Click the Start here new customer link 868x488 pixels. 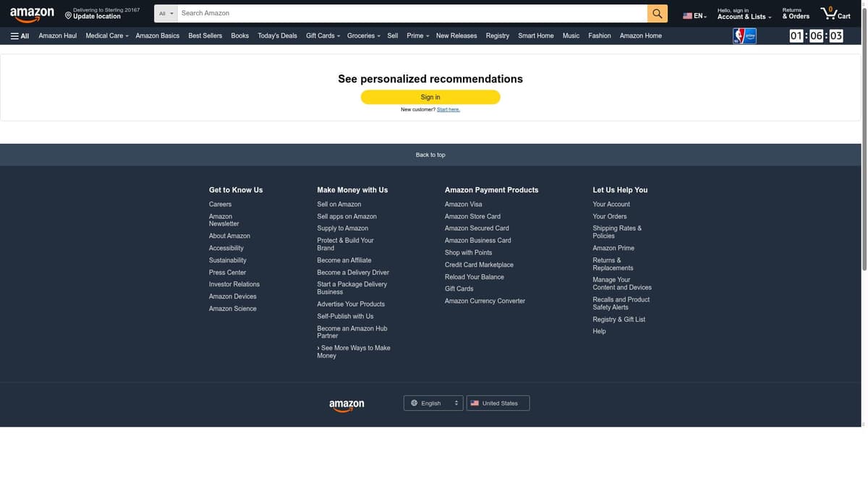pos(448,110)
